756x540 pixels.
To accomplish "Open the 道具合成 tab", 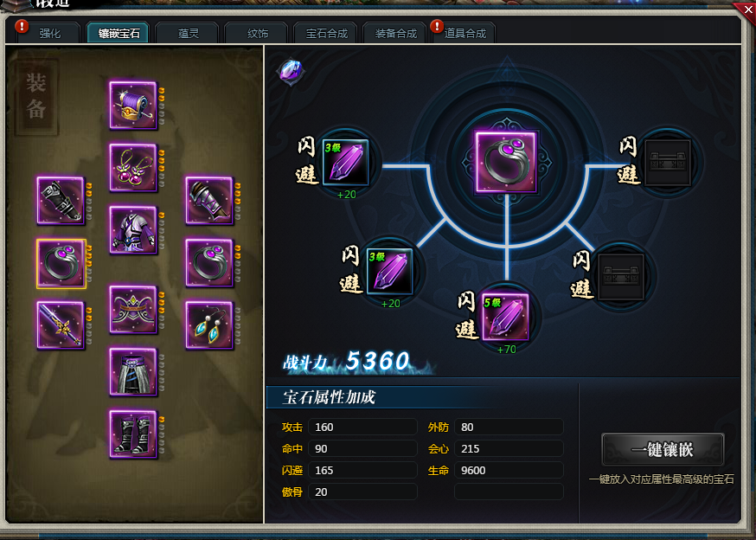I will (x=464, y=33).
